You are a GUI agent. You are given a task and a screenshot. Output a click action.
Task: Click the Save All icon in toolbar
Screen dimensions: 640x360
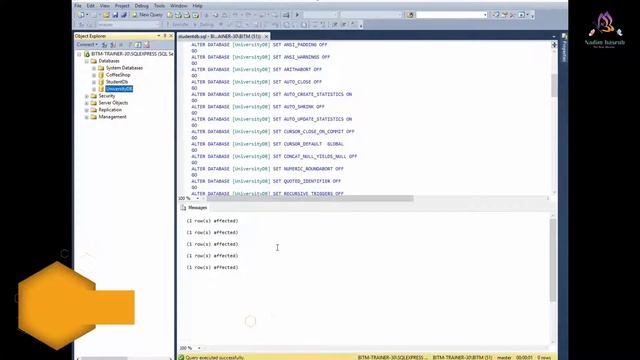click(124, 15)
